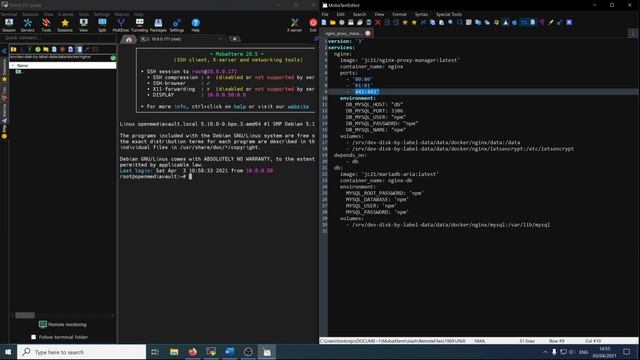
Task: Open the Packages toolbar icon
Action: pyautogui.click(x=158, y=24)
